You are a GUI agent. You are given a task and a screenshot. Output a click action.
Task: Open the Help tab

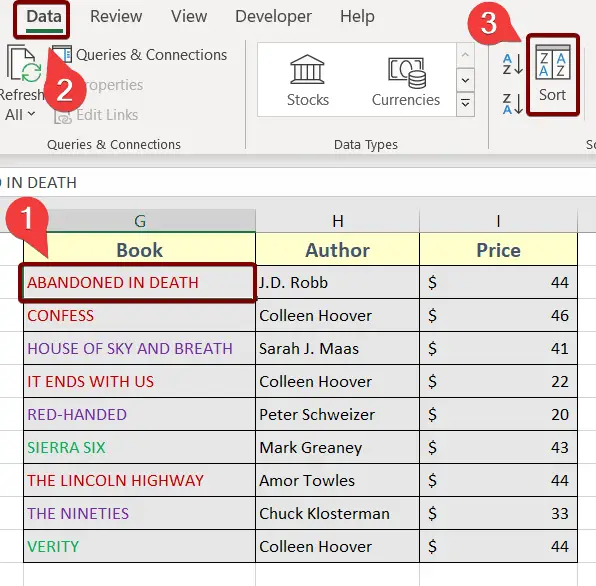tap(357, 17)
